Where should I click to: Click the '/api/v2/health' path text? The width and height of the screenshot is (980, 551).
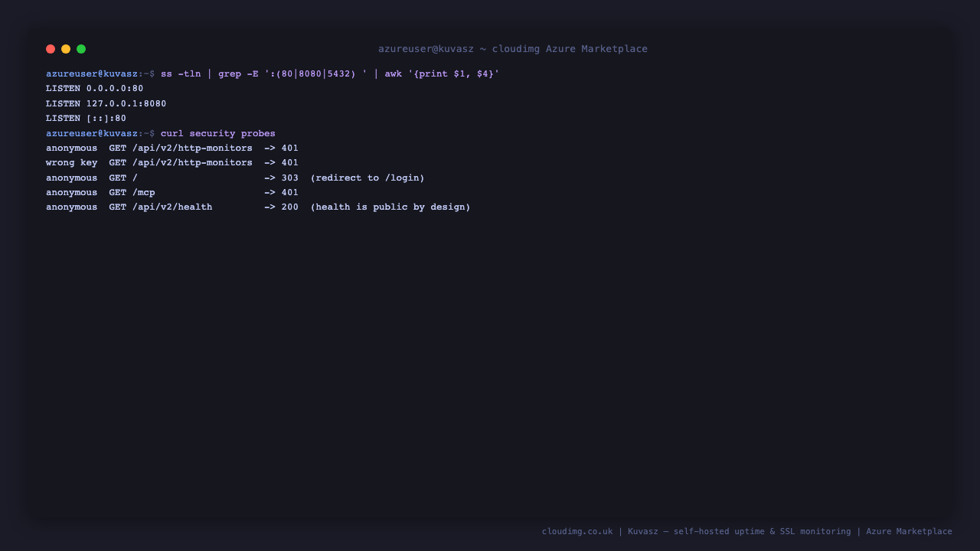[x=172, y=207]
